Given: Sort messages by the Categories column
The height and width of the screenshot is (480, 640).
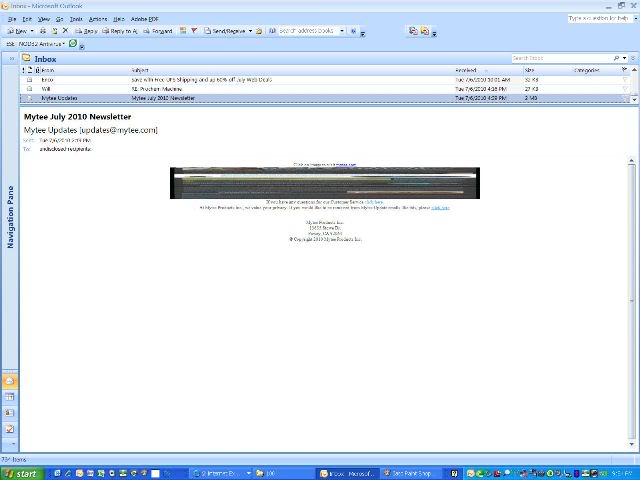Looking at the screenshot, I should click(x=595, y=70).
